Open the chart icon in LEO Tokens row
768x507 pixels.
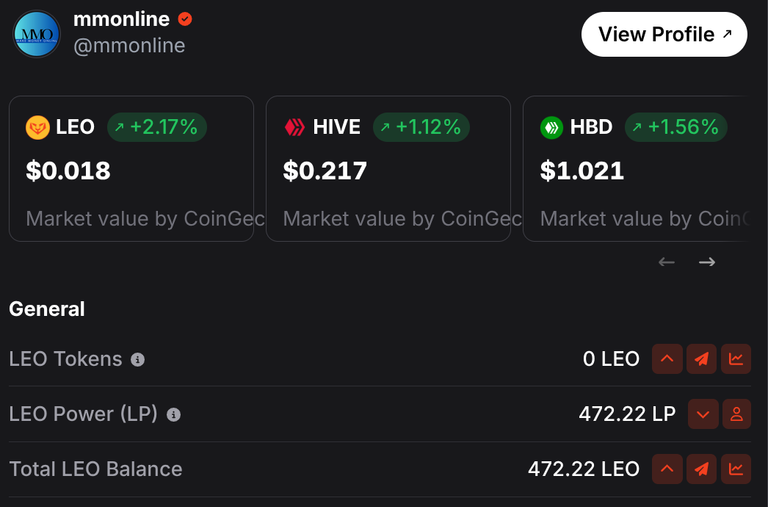tap(736, 359)
